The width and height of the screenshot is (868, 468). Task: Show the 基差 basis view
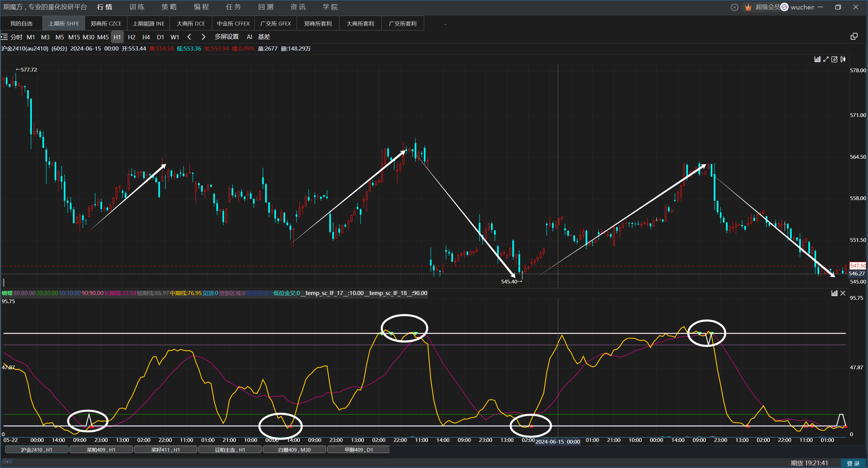tap(264, 37)
